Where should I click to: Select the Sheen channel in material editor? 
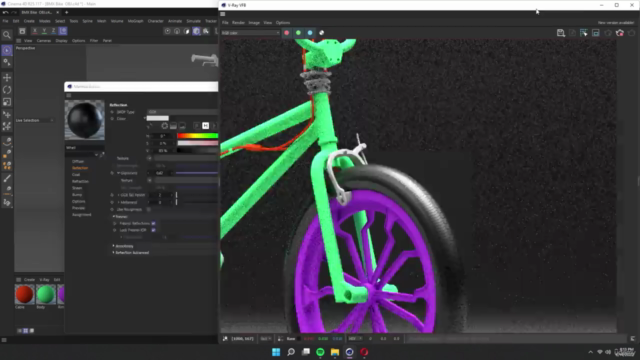tap(77, 188)
